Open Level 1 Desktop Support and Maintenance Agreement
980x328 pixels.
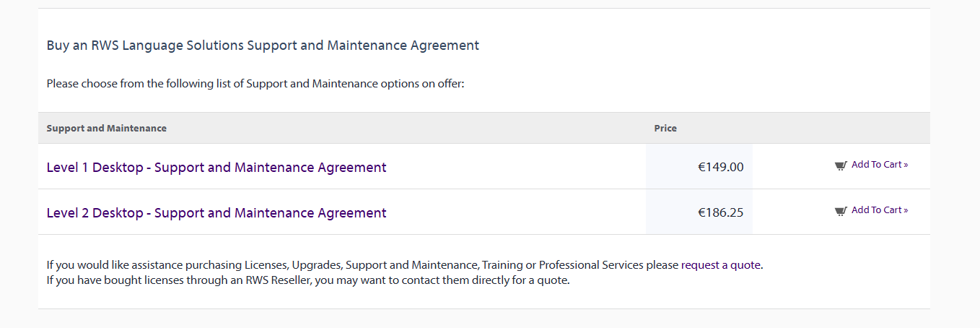pyautogui.click(x=216, y=168)
